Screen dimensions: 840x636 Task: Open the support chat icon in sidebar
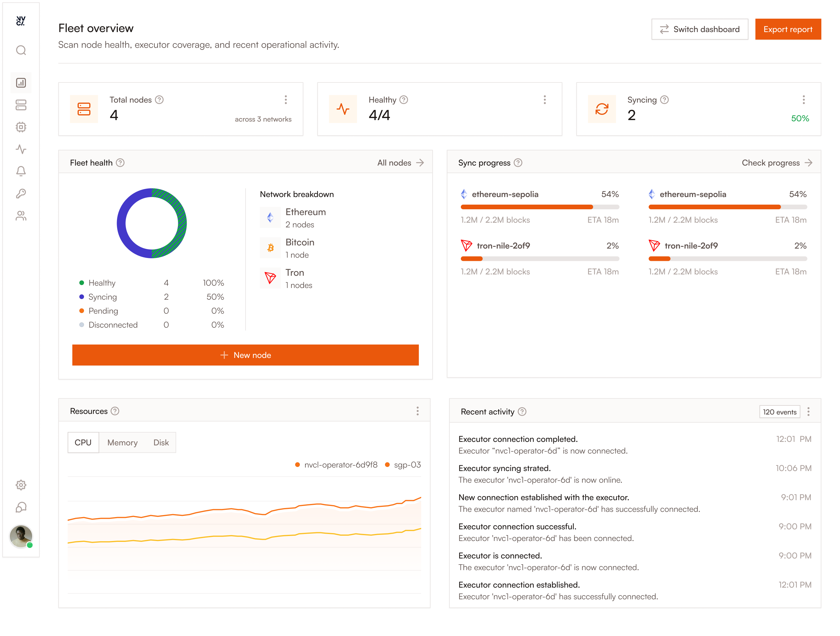coord(21,507)
